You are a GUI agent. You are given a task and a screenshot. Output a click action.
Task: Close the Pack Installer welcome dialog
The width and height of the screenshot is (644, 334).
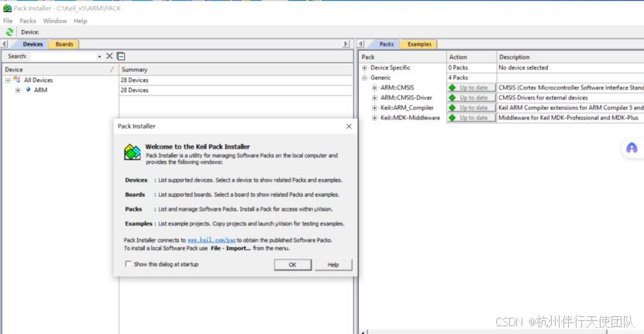click(x=349, y=126)
